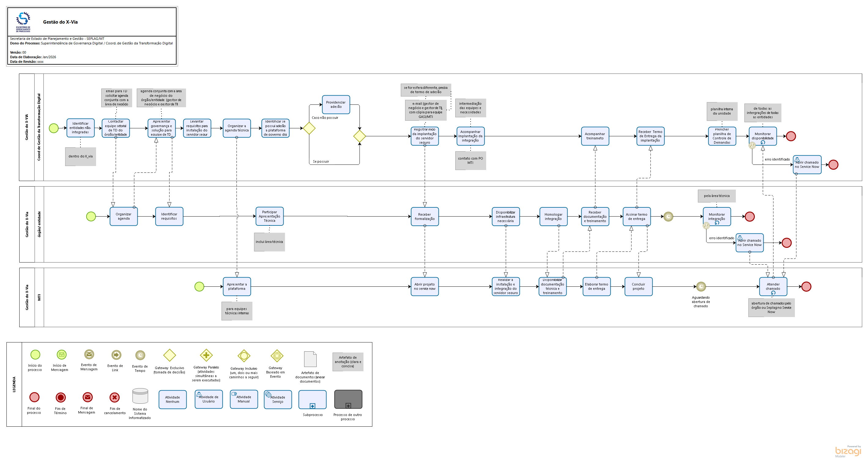The width and height of the screenshot is (868, 461).
Task: Select the 'Processo de outro processo' gray box
Action: point(348,400)
